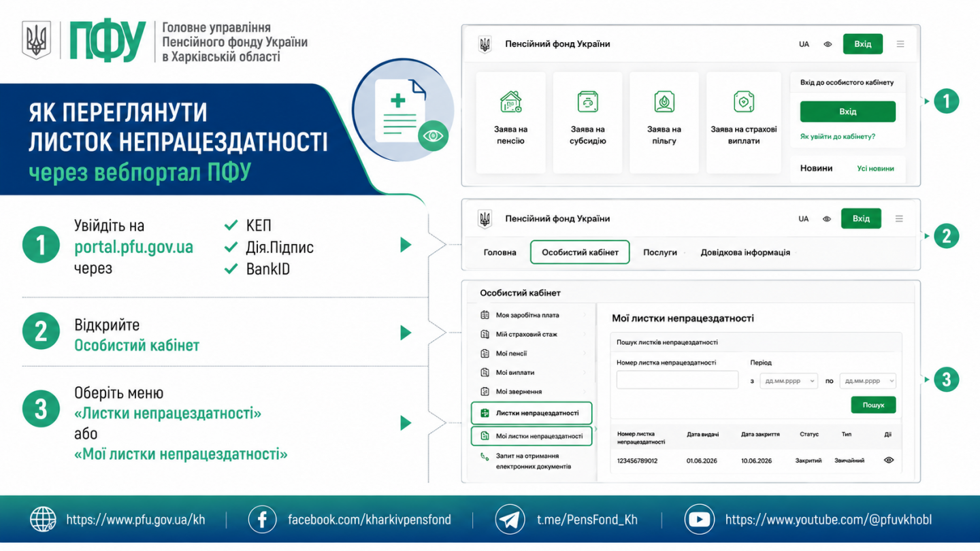The image size is (980, 551).
Task: Expand the 'Мої звернення' chevron
Action: (x=585, y=392)
